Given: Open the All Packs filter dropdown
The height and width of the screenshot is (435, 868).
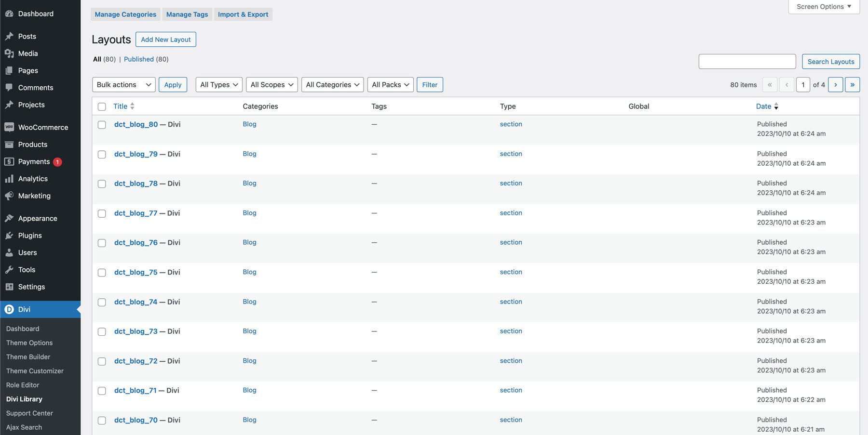Looking at the screenshot, I should (391, 85).
